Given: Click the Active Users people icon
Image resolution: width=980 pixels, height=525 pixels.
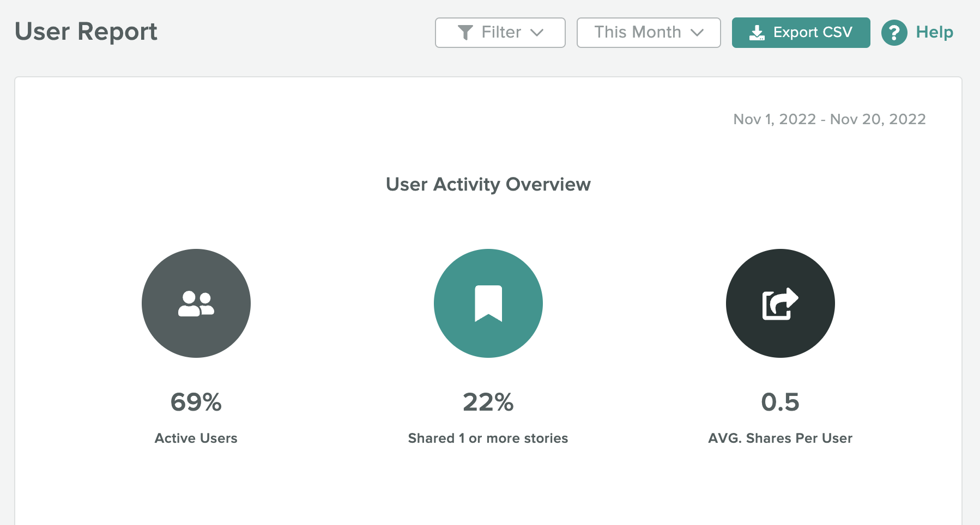Looking at the screenshot, I should [196, 303].
